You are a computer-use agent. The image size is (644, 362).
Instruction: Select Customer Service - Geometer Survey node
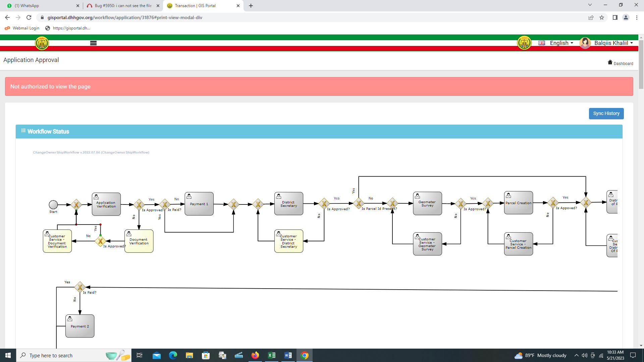tap(427, 244)
